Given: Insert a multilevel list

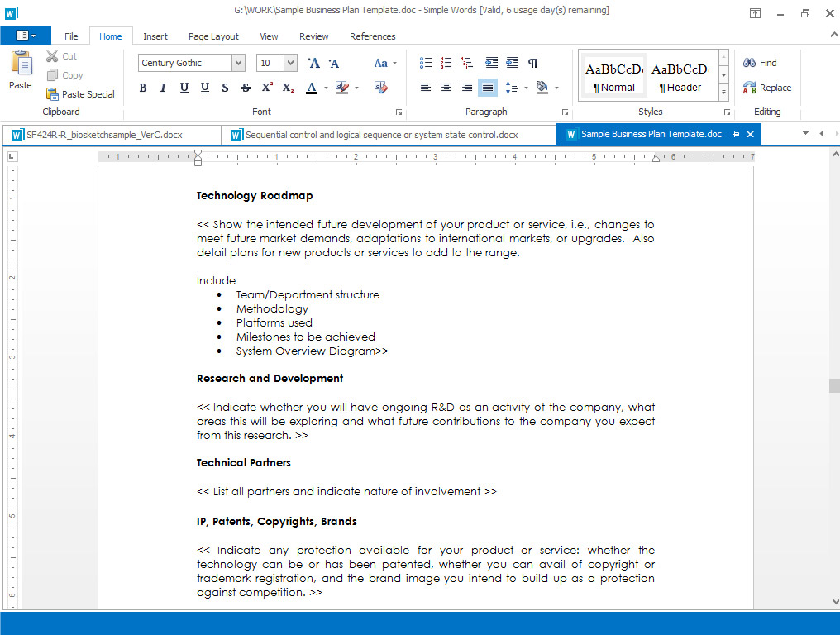Looking at the screenshot, I should [x=466, y=63].
